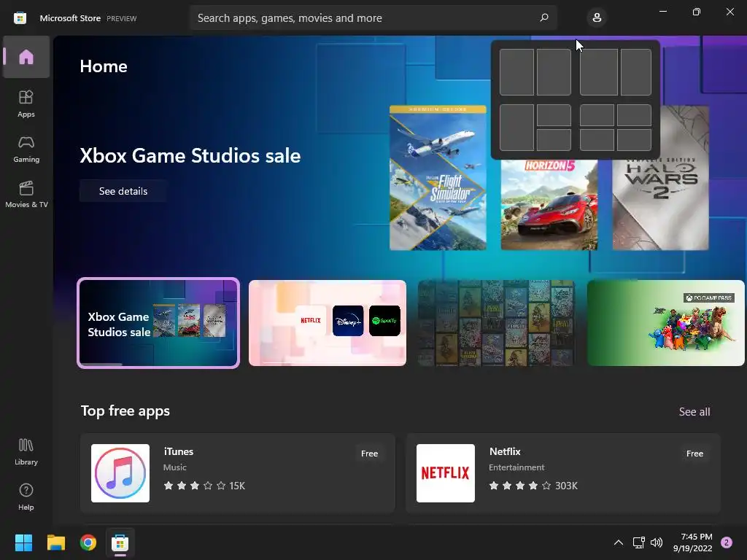Open the Home section in sidebar

[26, 57]
